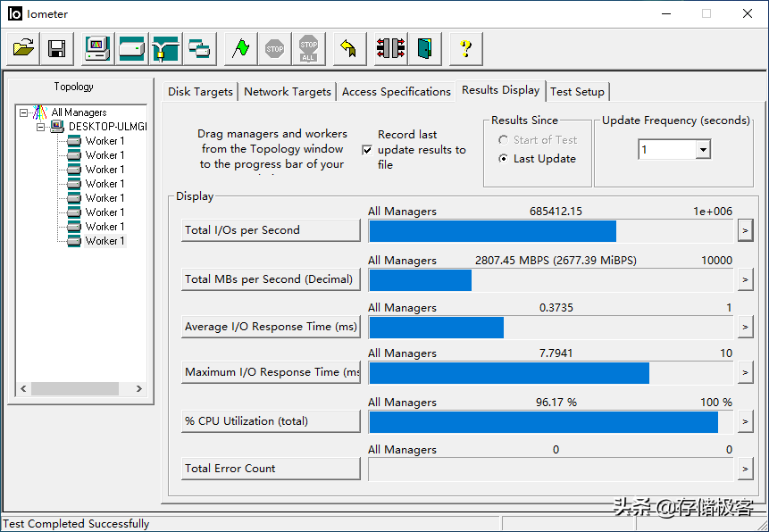Add a new network worker
Image resolution: width=769 pixels, height=532 pixels.
166,48
